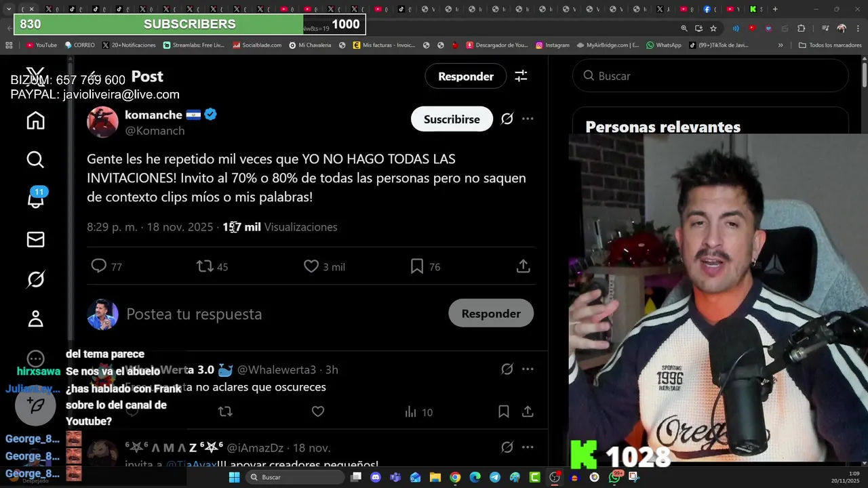Image resolution: width=868 pixels, height=488 pixels.
Task: Repost the Whalewerta3 reply
Action: coord(225,411)
